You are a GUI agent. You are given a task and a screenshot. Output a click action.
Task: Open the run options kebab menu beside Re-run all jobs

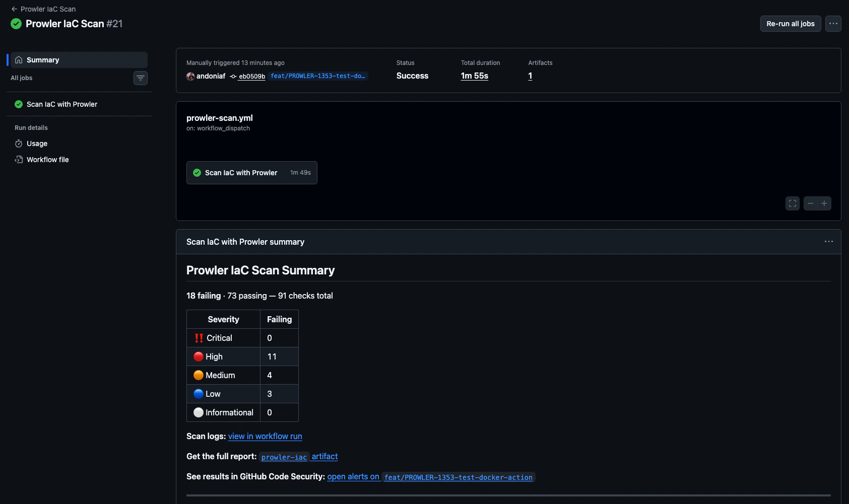(833, 23)
